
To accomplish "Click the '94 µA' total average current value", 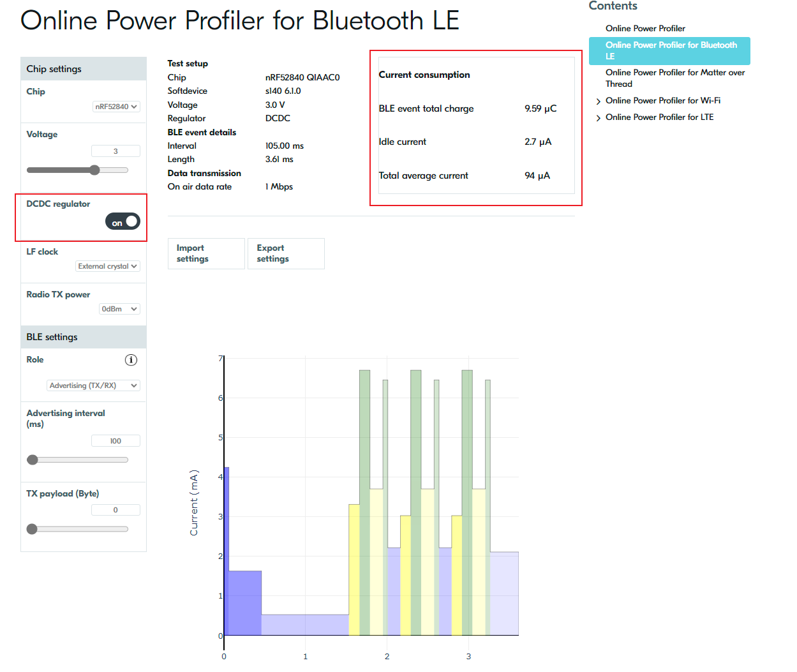I will tap(537, 175).
